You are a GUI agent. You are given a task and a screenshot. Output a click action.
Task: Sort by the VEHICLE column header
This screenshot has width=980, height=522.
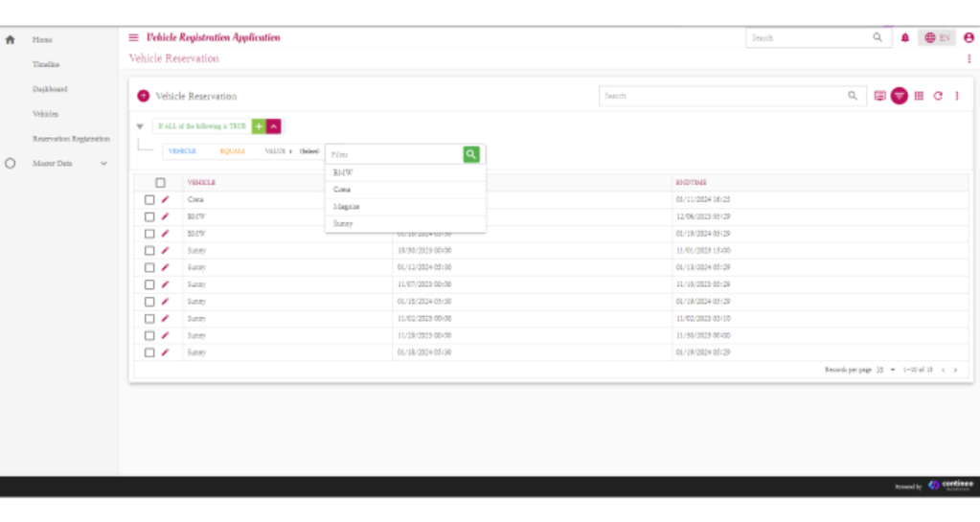201,183
